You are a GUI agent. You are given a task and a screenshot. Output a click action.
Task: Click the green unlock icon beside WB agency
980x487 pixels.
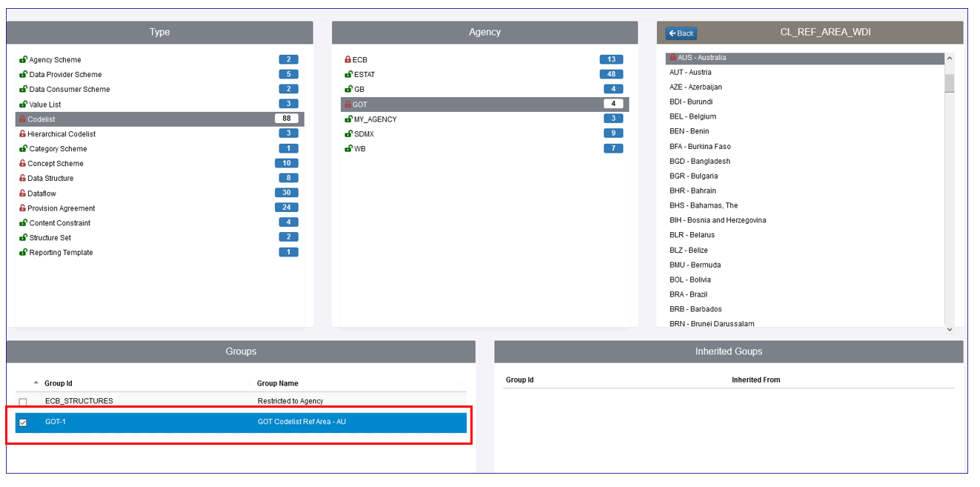(348, 149)
